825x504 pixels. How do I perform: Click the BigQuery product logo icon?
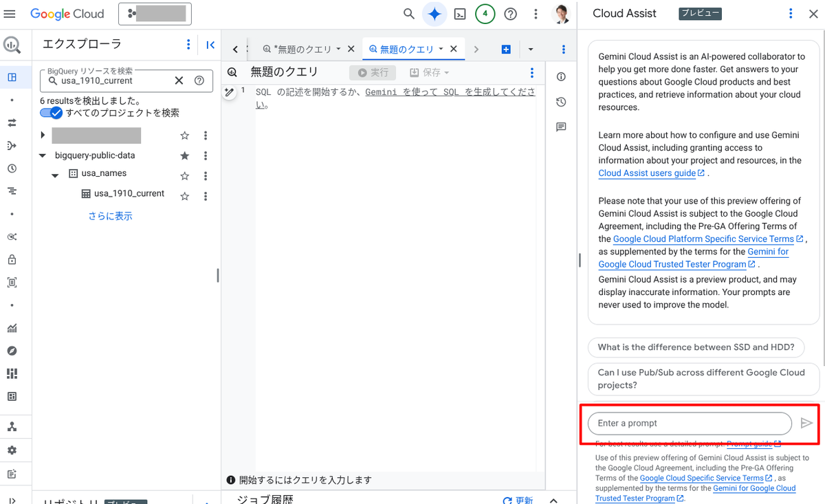click(12, 45)
